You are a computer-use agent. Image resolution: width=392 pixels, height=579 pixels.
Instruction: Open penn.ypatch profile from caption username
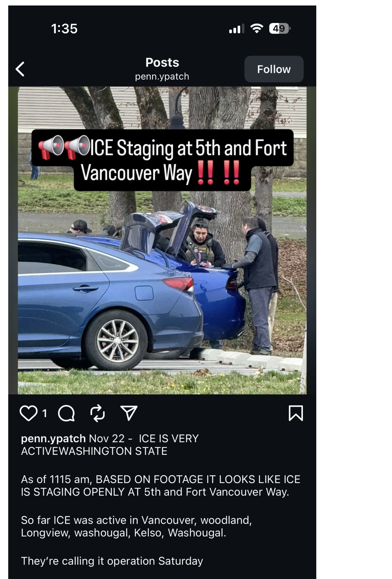pos(53,438)
